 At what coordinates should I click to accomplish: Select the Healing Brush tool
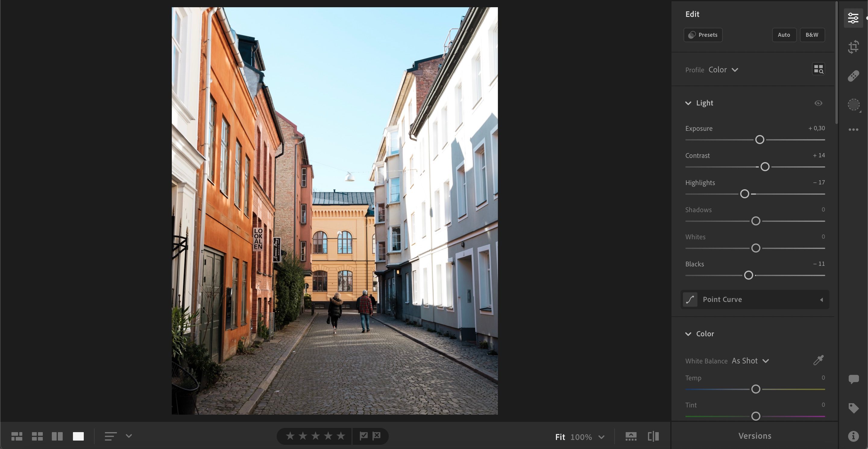pos(854,76)
